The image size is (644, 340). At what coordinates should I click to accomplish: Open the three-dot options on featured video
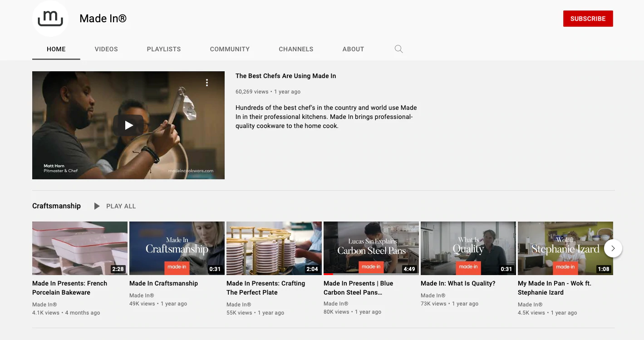point(207,83)
